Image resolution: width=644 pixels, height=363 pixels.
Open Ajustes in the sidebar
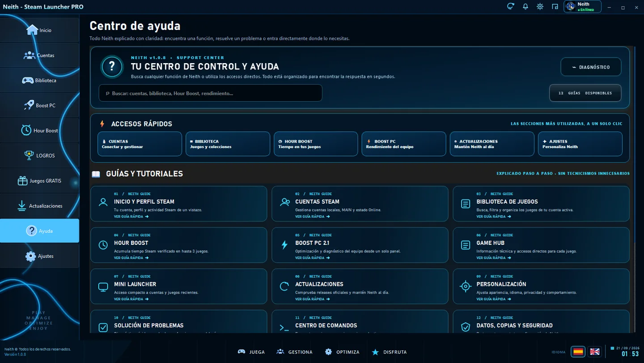tap(40, 256)
